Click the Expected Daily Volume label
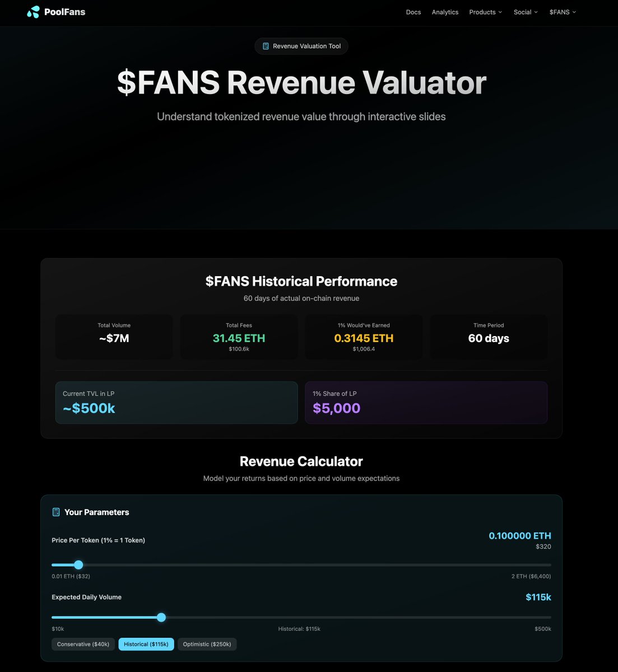The height and width of the screenshot is (672, 618). point(86,597)
